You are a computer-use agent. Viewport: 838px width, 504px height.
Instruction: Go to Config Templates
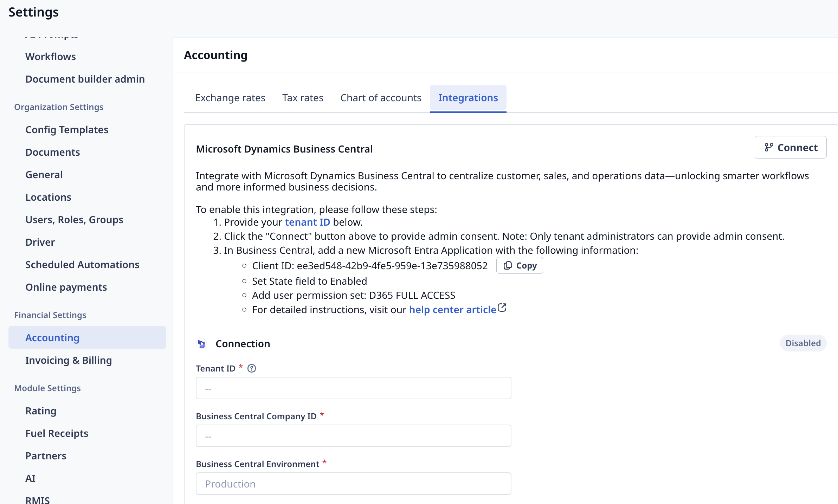tap(67, 130)
